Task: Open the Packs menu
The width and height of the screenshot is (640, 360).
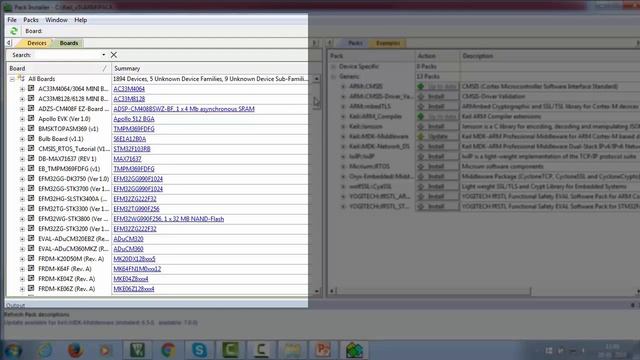Action: pos(31,20)
